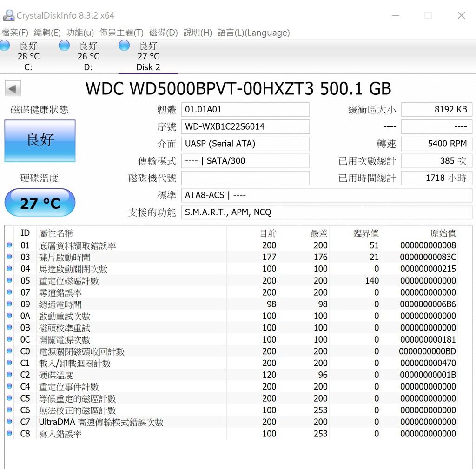Image resolution: width=476 pixels, height=476 pixels.
Task: Select the Disk 2 status orb
Action: (124, 46)
